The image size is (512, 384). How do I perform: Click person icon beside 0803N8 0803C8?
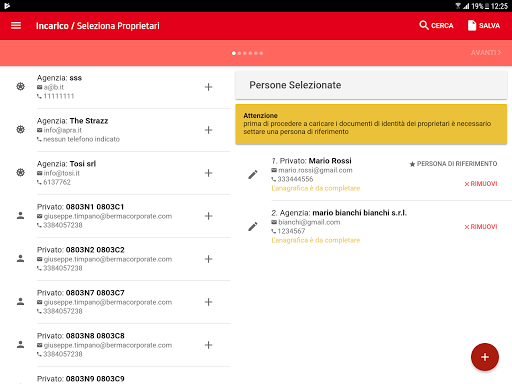[x=20, y=344]
